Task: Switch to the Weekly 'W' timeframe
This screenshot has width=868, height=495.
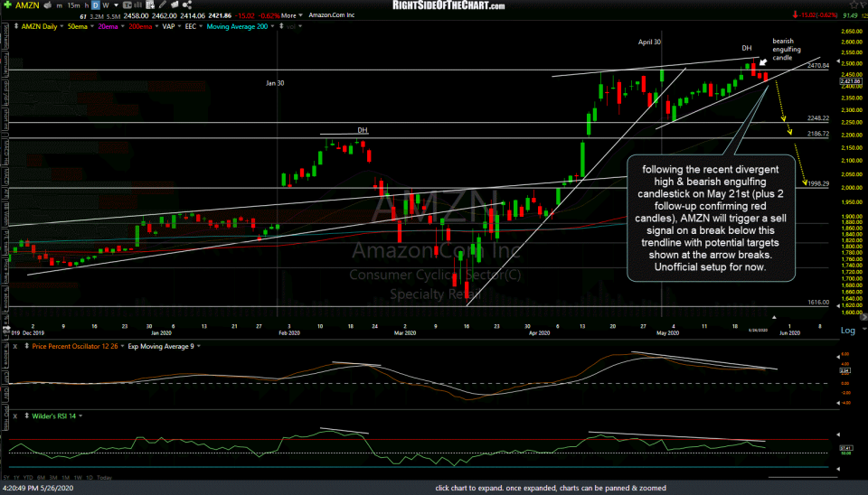Action: tap(105, 5)
